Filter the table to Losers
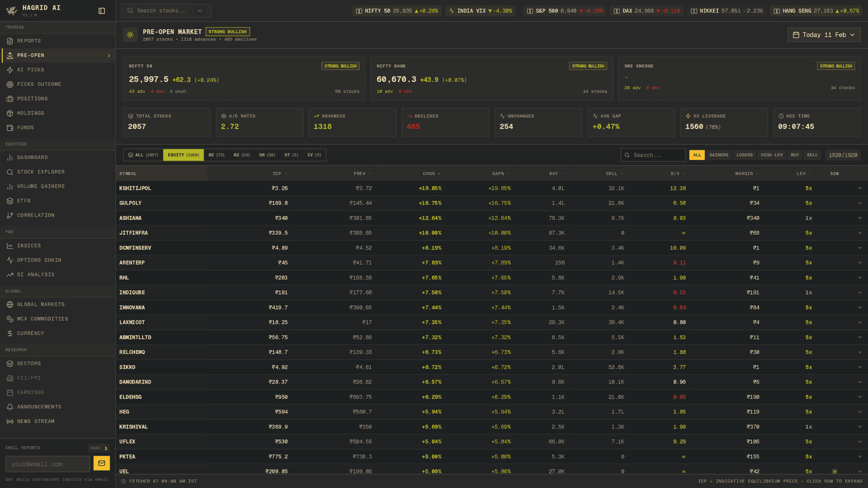 pos(744,155)
